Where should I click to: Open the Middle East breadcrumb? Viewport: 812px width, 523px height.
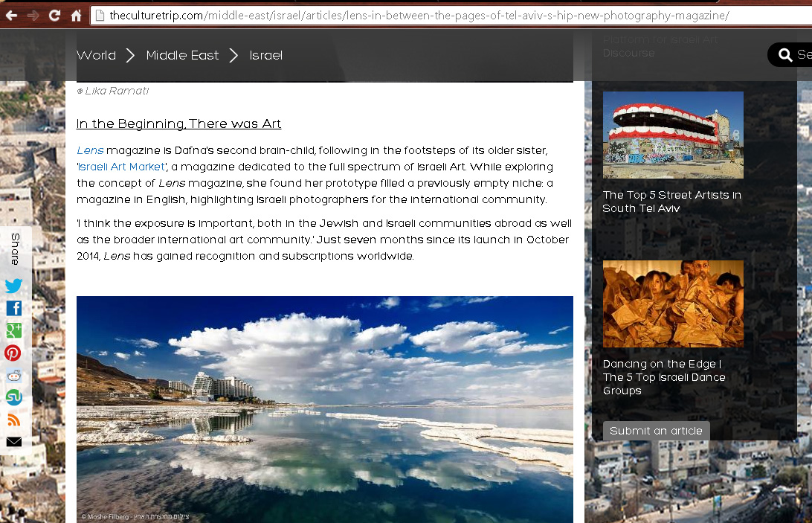click(182, 55)
